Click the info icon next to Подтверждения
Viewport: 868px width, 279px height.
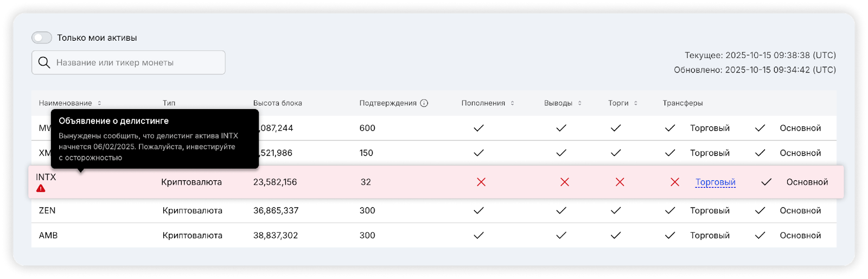424,103
